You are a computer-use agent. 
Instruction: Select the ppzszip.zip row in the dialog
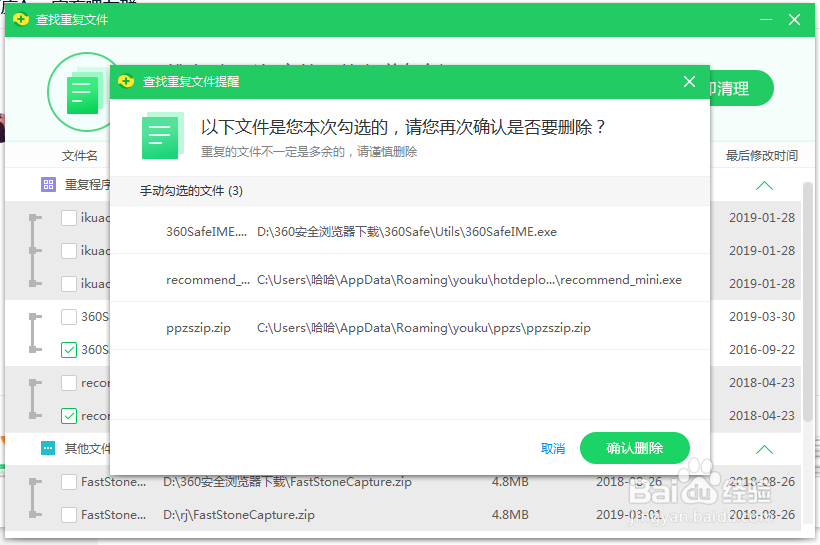(410, 327)
